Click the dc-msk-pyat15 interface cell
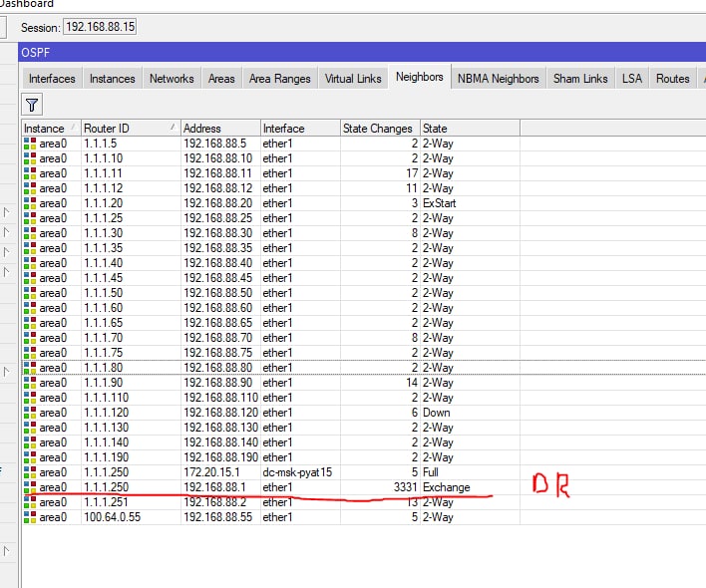This screenshot has height=588, width=706. pyautogui.click(x=297, y=472)
